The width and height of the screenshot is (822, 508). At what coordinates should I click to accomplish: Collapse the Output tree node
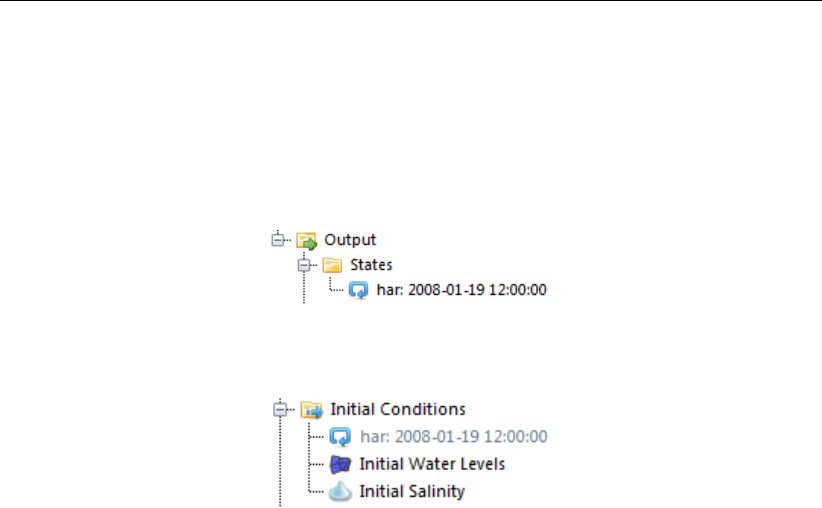[279, 241]
